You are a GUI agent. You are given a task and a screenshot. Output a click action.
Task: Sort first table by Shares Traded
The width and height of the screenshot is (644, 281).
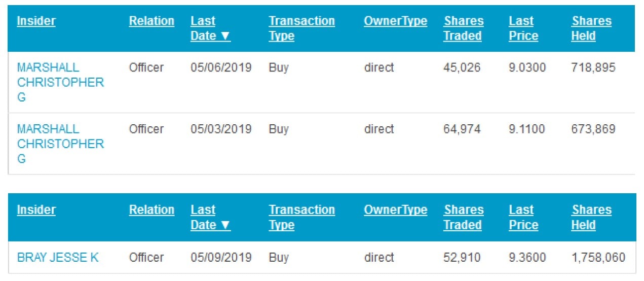(x=462, y=29)
